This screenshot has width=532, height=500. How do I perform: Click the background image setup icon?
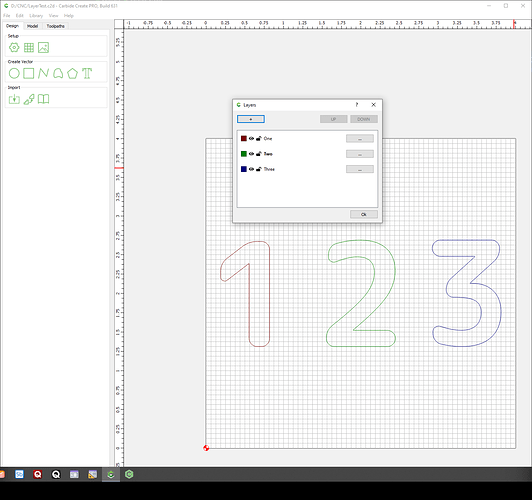click(x=43, y=47)
